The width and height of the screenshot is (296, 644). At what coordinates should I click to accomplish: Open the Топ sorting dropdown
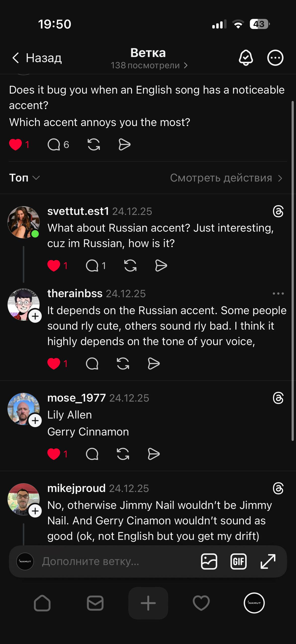click(x=24, y=178)
